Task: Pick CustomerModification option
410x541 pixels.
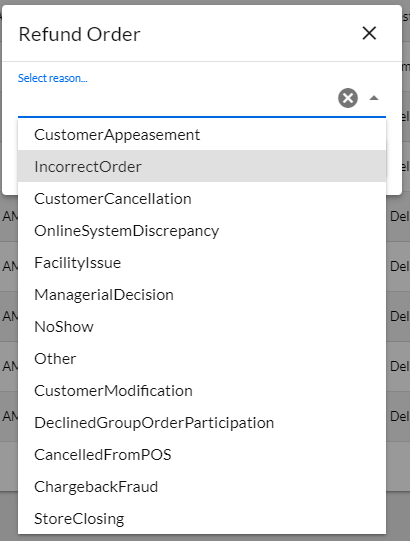Action: point(202,391)
